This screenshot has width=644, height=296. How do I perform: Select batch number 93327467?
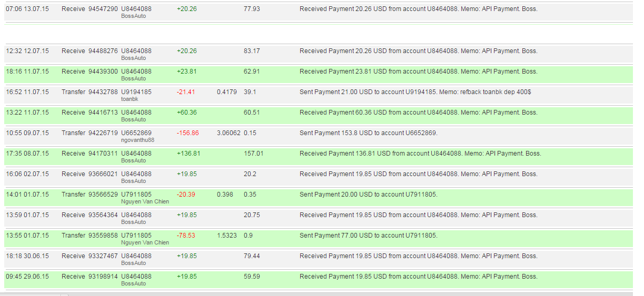(103, 256)
